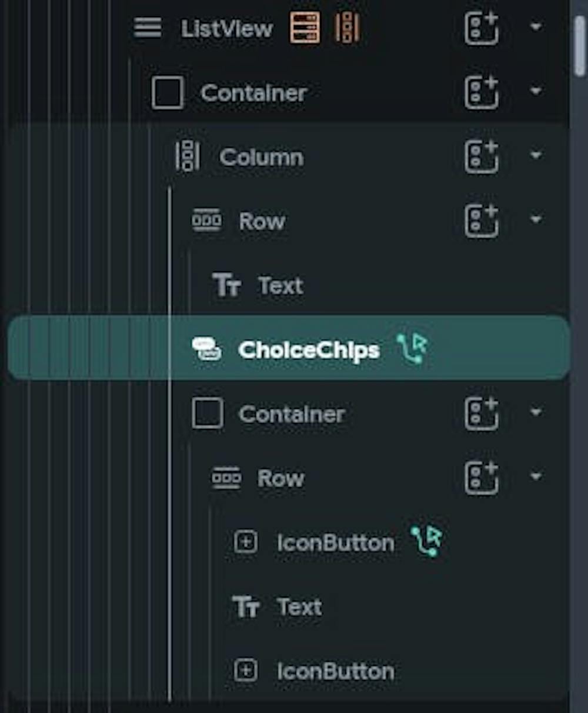
Task: Click the Text widget Tt icon
Action: click(228, 285)
